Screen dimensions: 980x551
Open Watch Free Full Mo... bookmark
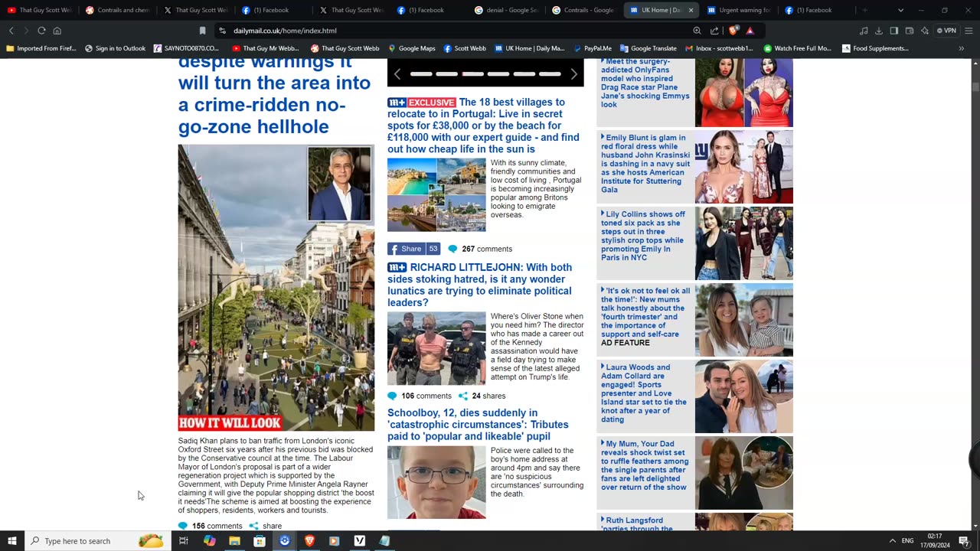point(797,48)
